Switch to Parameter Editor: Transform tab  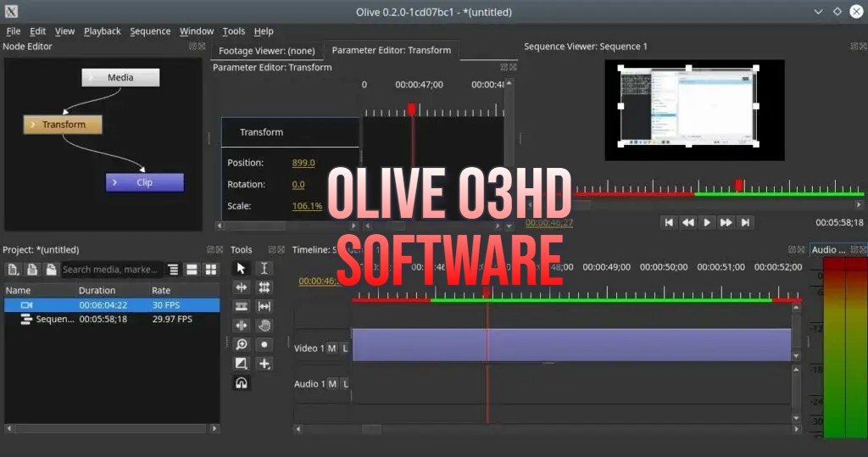[392, 50]
